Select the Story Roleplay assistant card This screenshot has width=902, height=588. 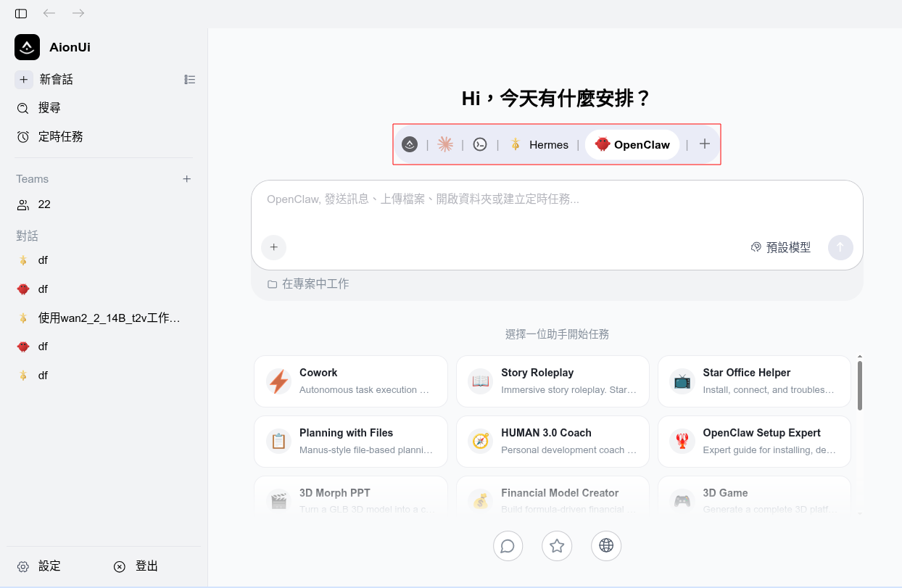coord(553,381)
